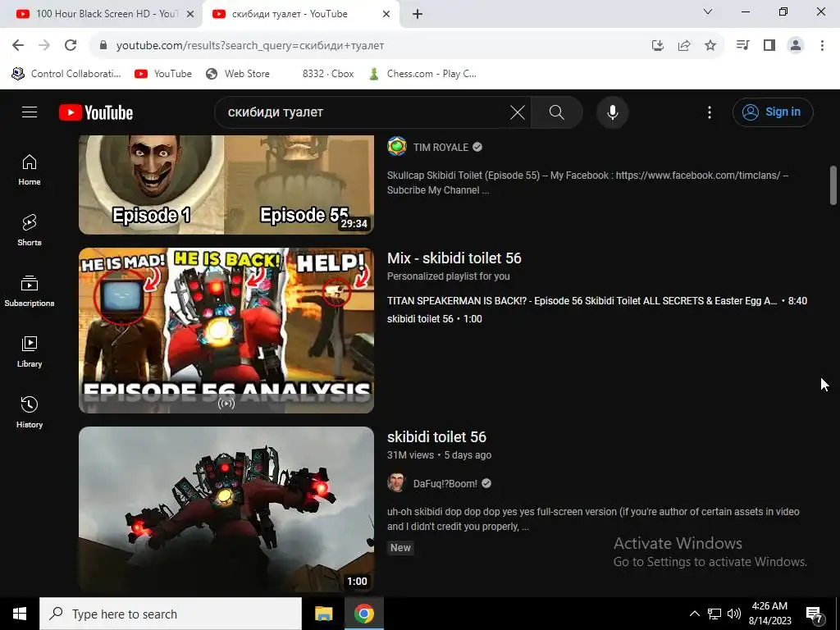Open YouTube bookmark in bookmarks bar
The width and height of the screenshot is (840, 630).
tap(163, 73)
